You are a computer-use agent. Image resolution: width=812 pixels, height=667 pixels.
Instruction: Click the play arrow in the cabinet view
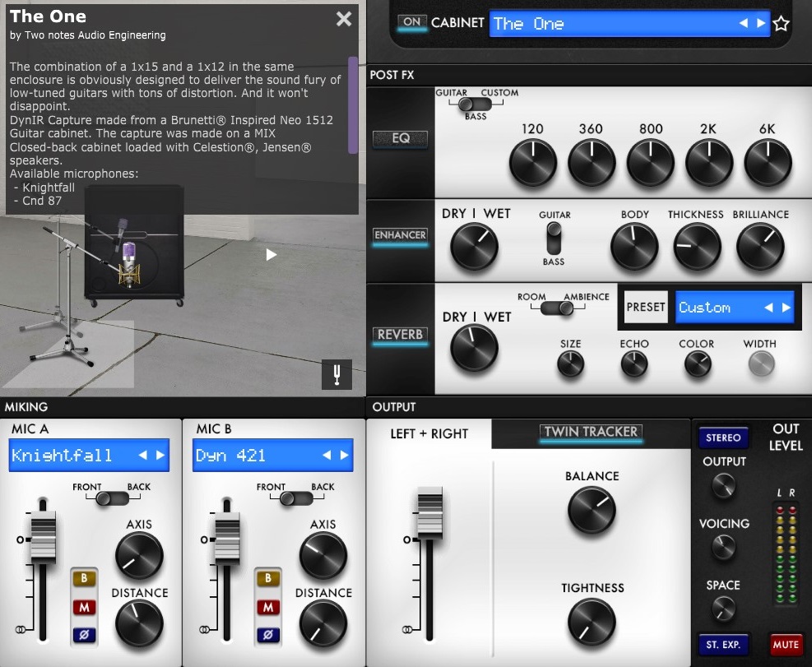(x=271, y=254)
